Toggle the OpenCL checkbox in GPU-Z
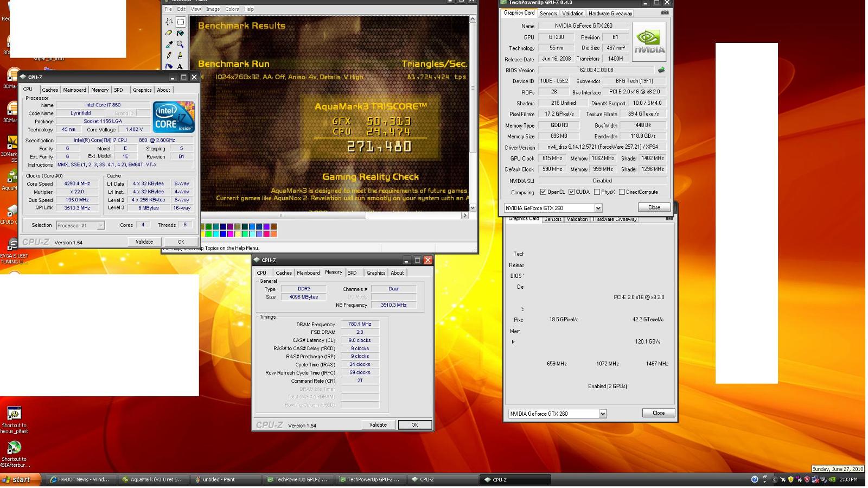This screenshot has width=868, height=488. click(543, 192)
